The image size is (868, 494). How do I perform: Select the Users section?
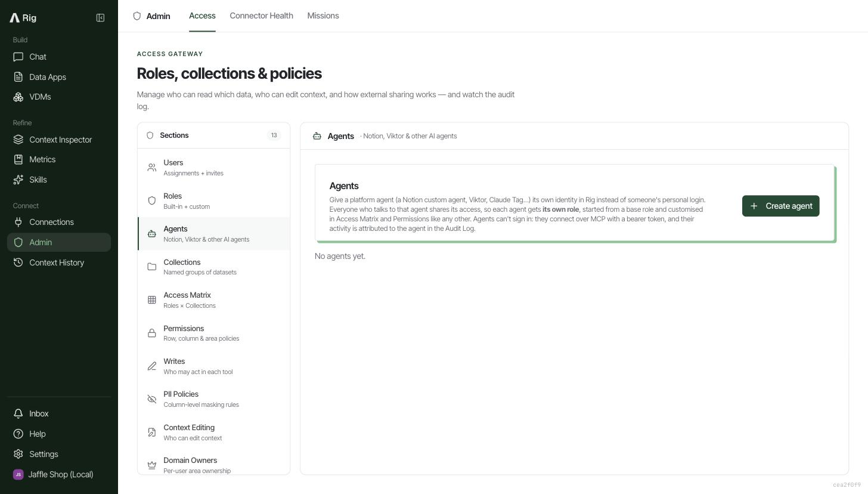click(213, 168)
